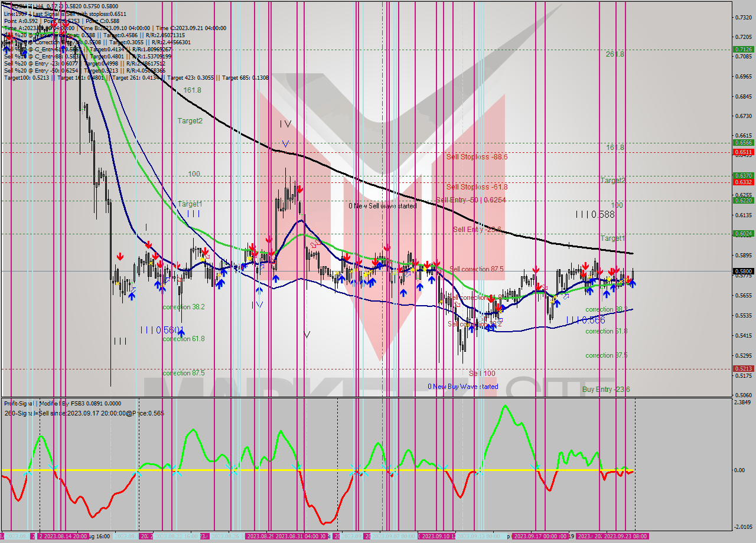756x543 pixels.
Task: Click the '260-Signal=Sell since' indicator text
Action: [84, 413]
